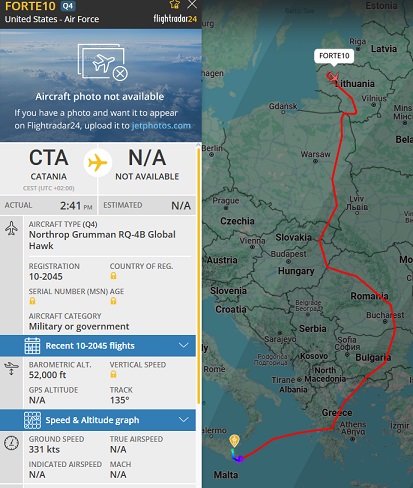Click the lock icon under Country of Reg
Viewport: 413px width, 488px height.
pos(113,276)
